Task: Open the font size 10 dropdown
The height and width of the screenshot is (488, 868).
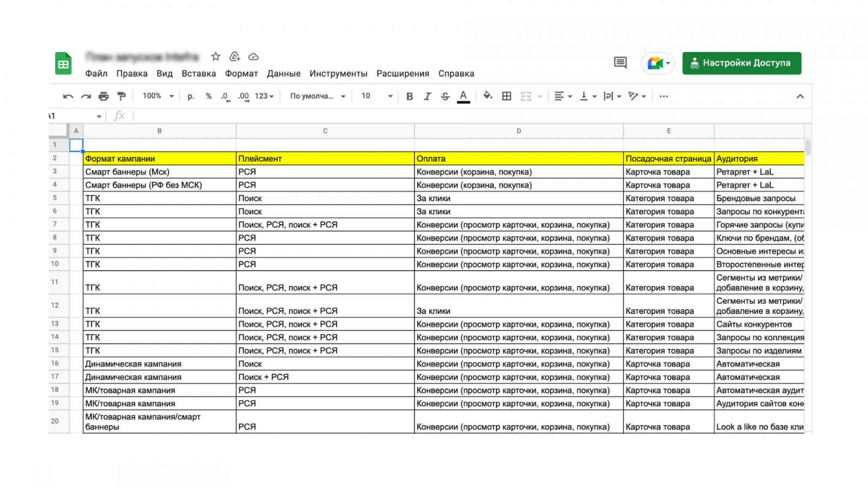Action: (377, 96)
